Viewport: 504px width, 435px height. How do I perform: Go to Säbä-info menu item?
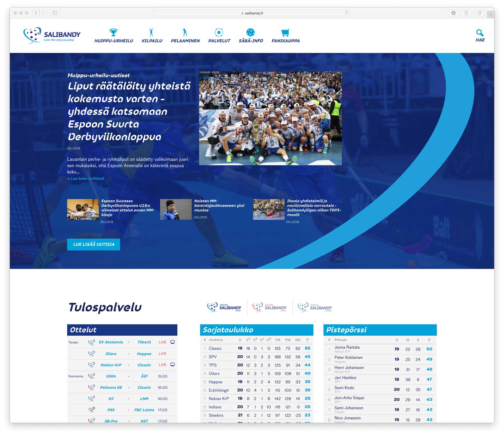251,35
